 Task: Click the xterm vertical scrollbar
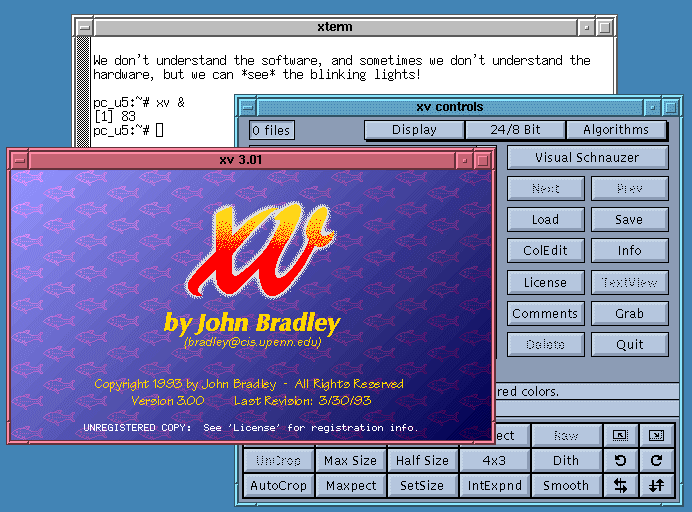click(83, 92)
